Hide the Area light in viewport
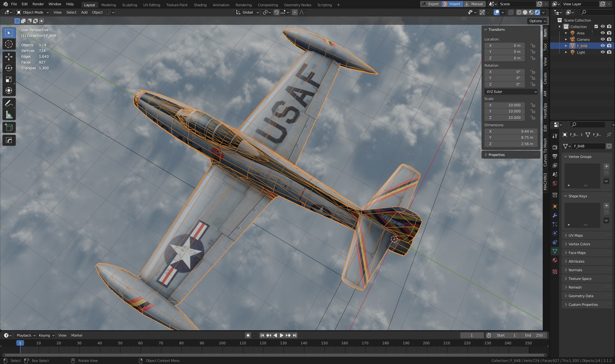 [x=603, y=33]
